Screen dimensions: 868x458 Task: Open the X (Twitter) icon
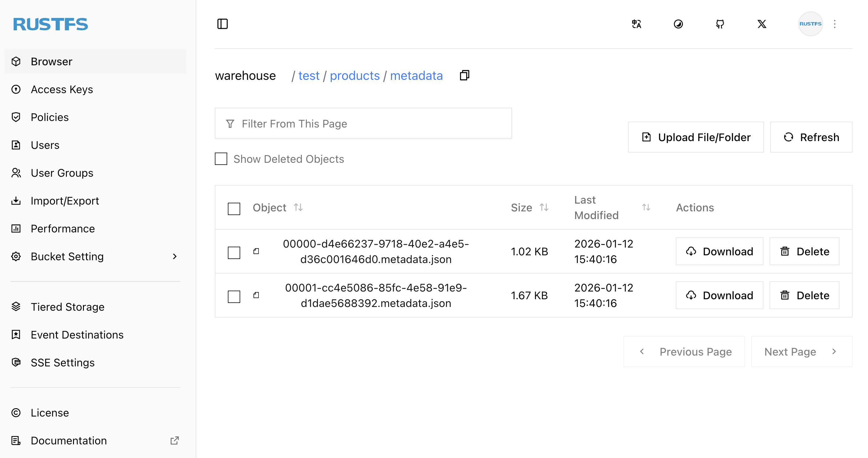[762, 24]
